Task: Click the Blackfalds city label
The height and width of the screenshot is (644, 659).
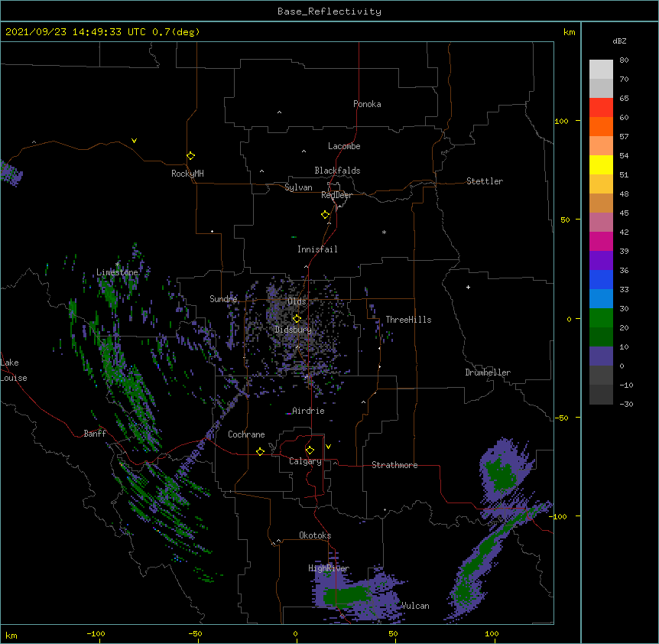Action: 337,171
